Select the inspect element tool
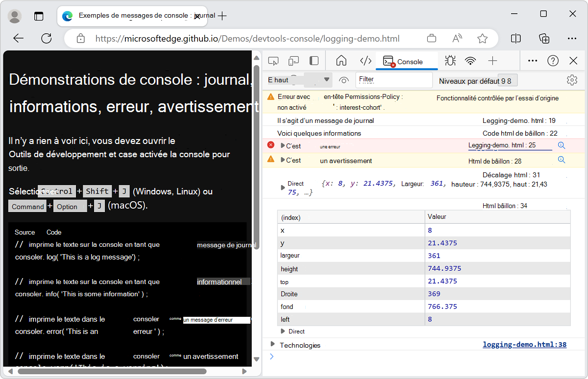588x379 pixels. pos(273,61)
